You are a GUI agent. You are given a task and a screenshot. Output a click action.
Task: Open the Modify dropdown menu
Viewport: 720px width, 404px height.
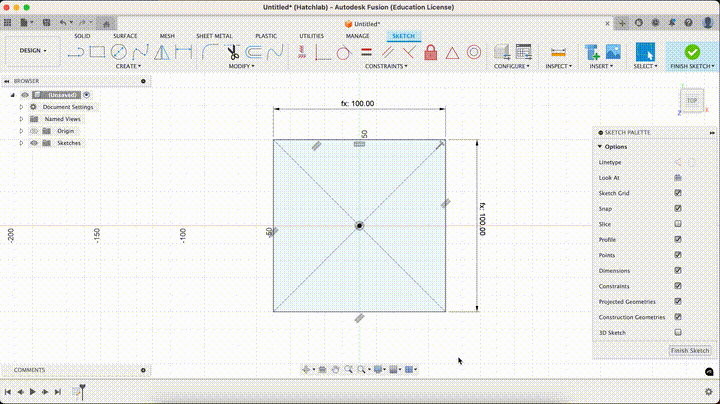(x=242, y=66)
